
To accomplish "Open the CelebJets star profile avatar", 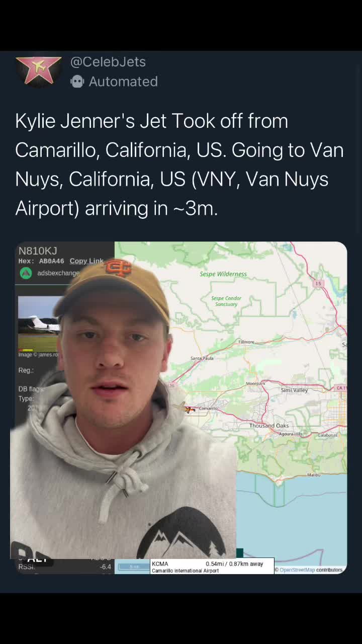I will click(x=38, y=71).
